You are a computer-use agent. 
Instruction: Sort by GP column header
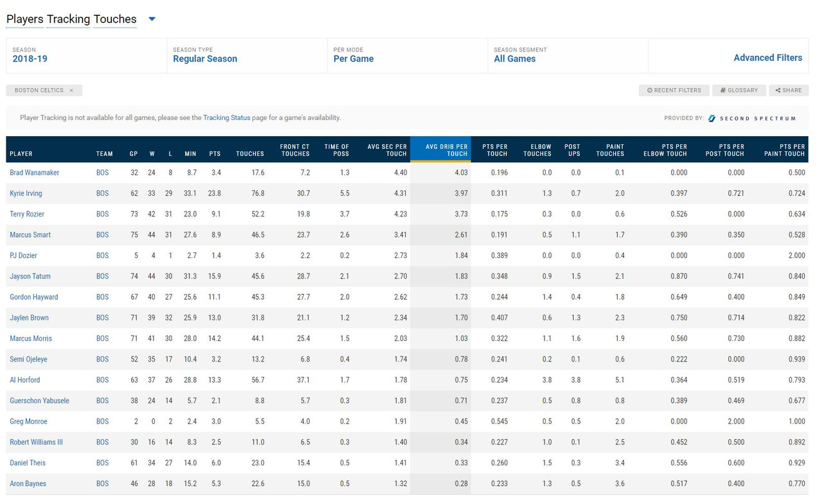134,154
